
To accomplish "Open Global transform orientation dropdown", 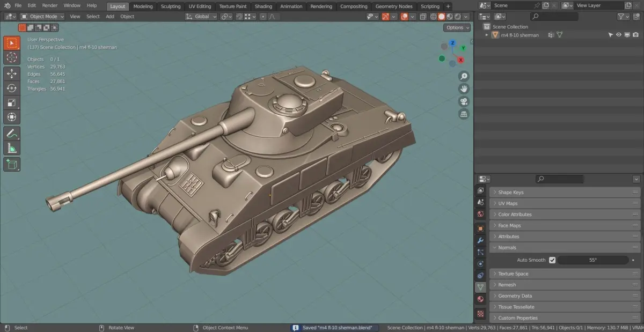I will (201, 17).
